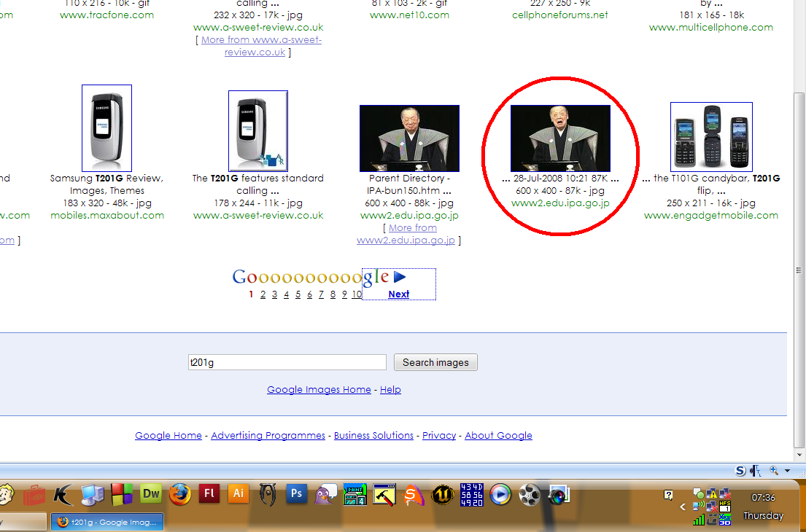Click the network warning tray icon

click(x=712, y=494)
